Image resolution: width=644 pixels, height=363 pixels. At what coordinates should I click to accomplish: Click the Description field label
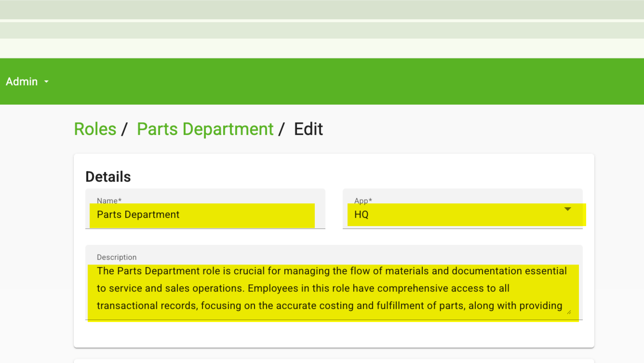pyautogui.click(x=116, y=257)
